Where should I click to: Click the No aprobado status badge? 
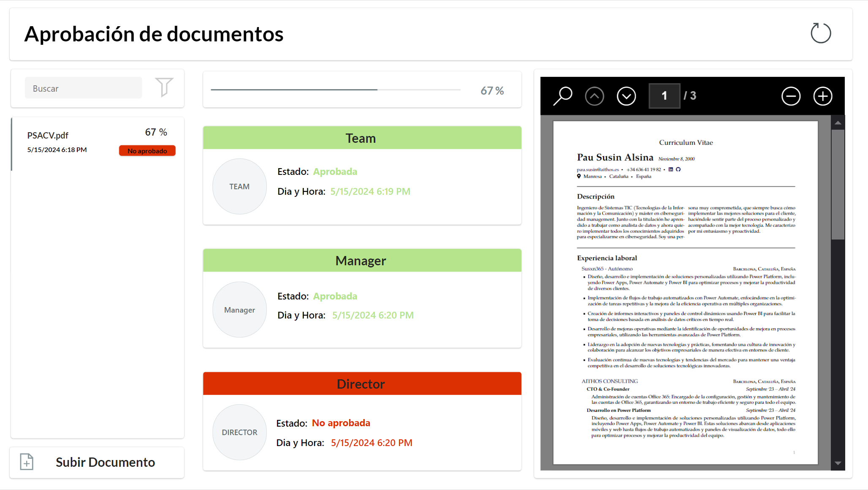pos(147,151)
